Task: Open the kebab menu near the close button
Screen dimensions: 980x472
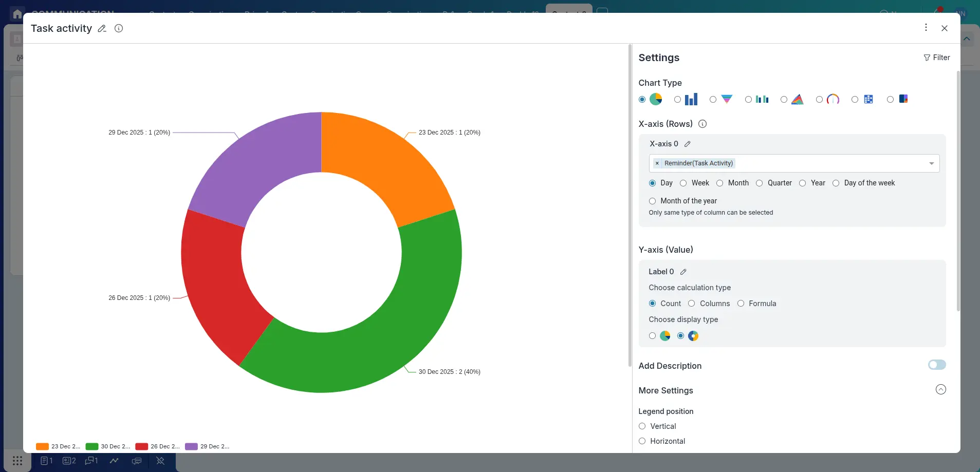Action: tap(926, 27)
